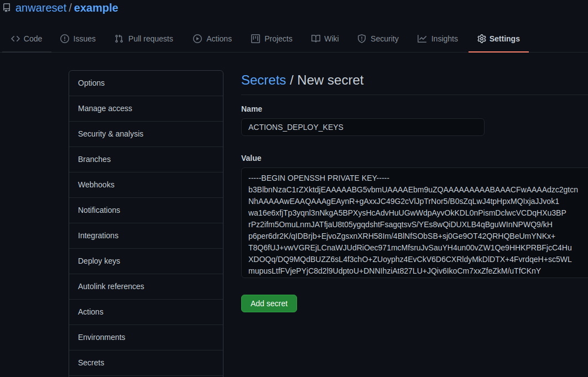This screenshot has height=377, width=588.
Task: Go to the Secrets breadcrumb link
Action: pyautogui.click(x=263, y=80)
